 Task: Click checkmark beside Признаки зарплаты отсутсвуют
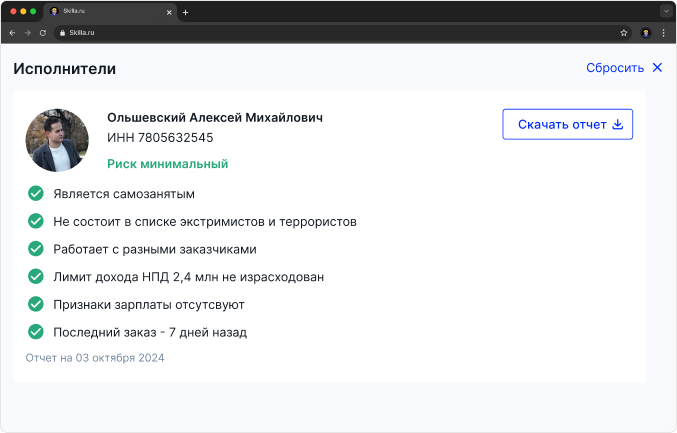click(x=36, y=304)
